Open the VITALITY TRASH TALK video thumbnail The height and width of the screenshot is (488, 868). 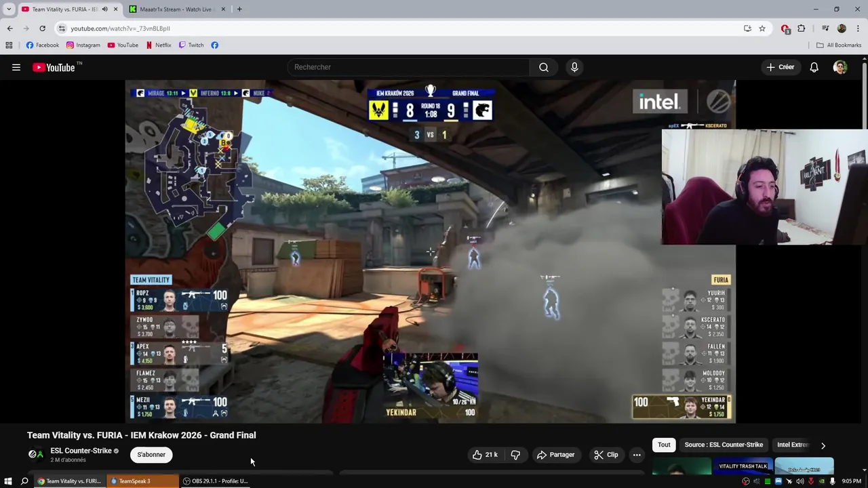[x=743, y=467]
